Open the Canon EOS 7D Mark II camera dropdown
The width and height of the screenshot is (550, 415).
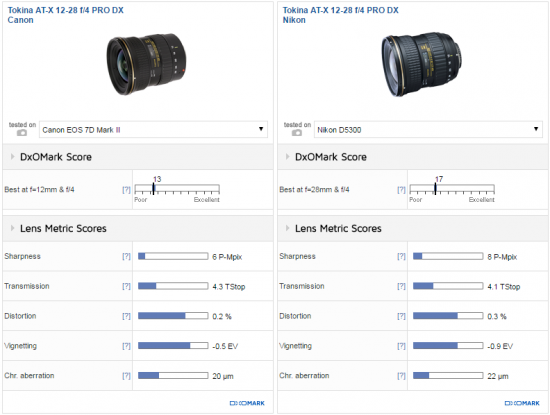(153, 129)
